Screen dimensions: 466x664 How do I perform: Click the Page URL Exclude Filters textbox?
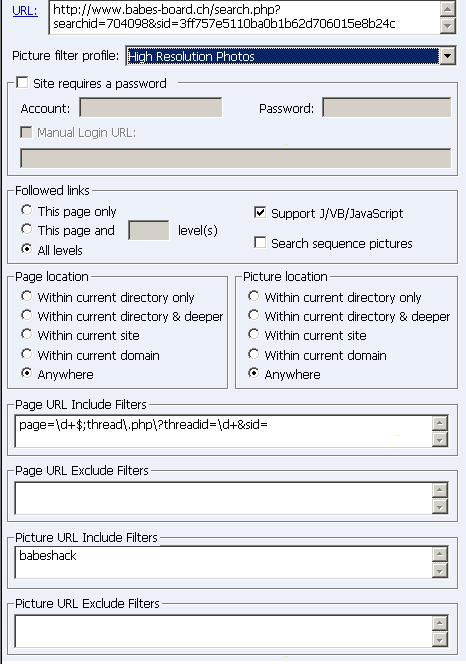(224, 498)
